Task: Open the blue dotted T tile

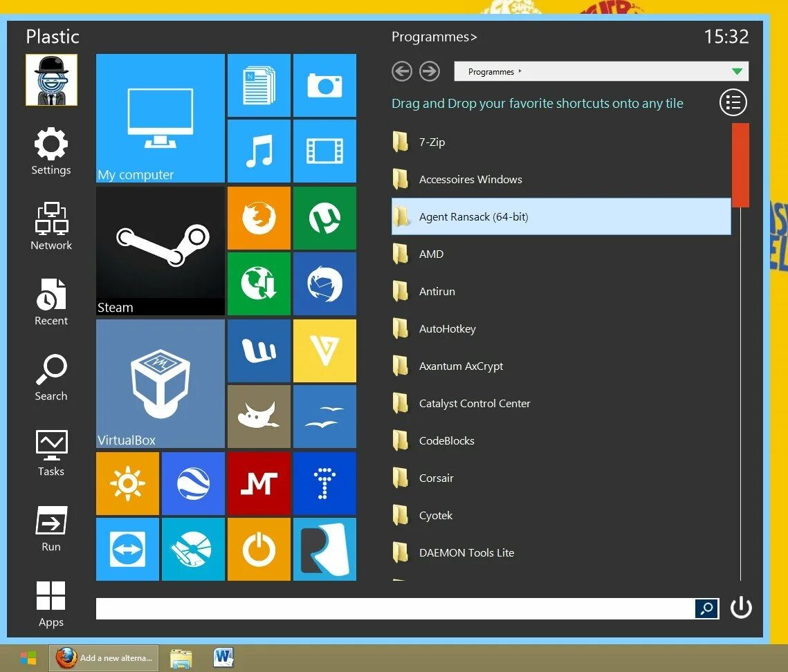Action: point(324,484)
